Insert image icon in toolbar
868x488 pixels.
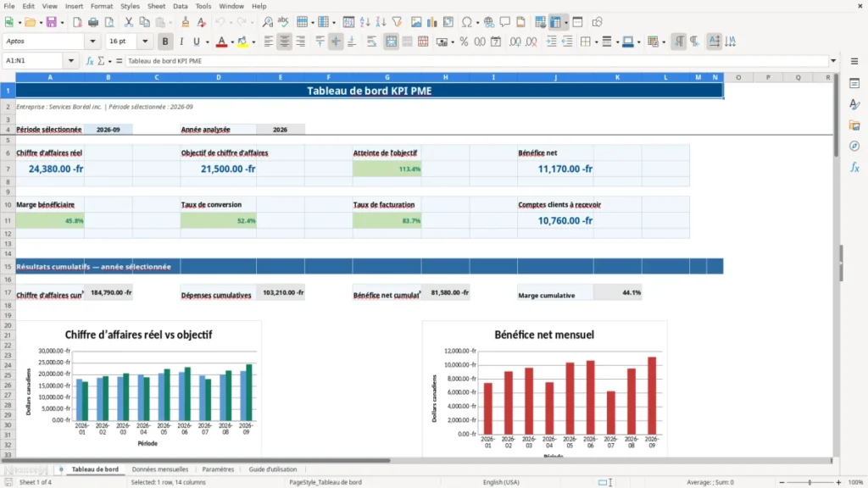click(x=416, y=22)
